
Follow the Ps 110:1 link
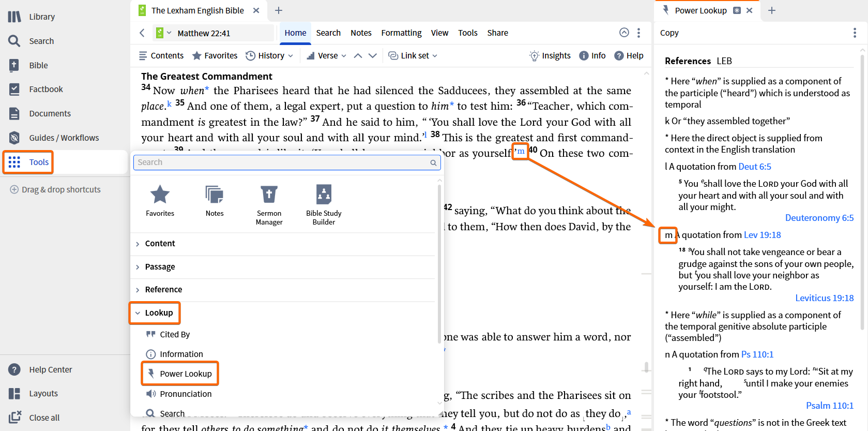[757, 354]
